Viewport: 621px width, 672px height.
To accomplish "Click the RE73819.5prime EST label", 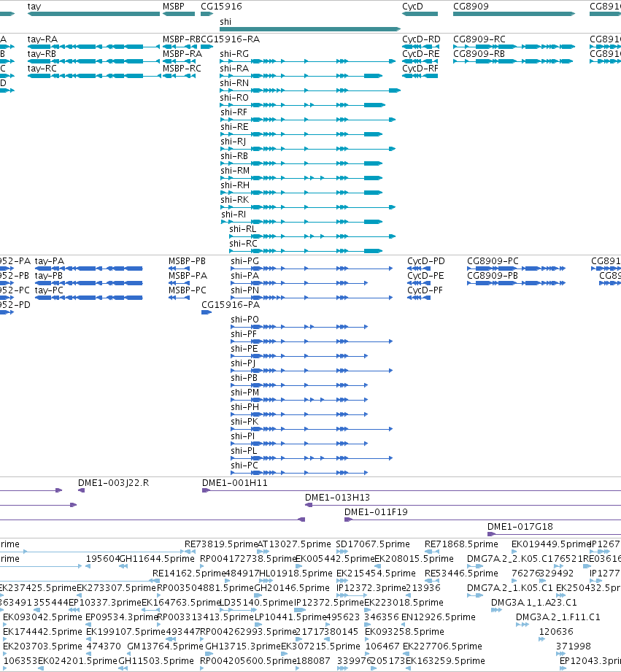I will (x=220, y=544).
